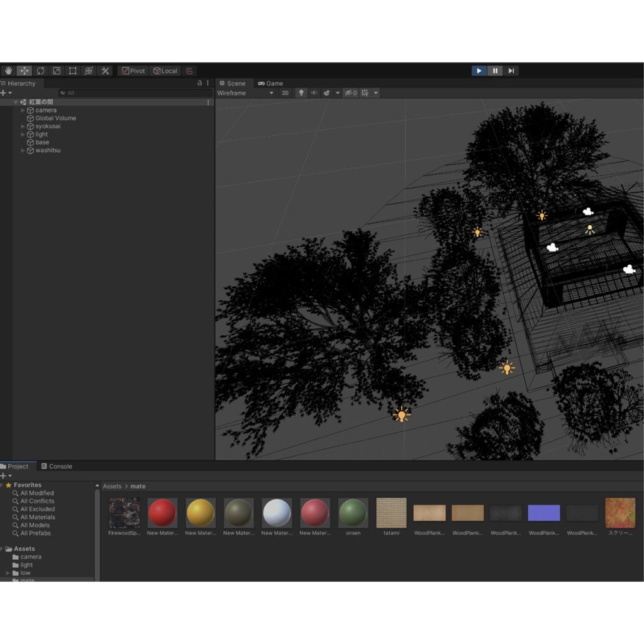
Task: Click the Hierarchy panel lock icon
Action: (x=200, y=83)
